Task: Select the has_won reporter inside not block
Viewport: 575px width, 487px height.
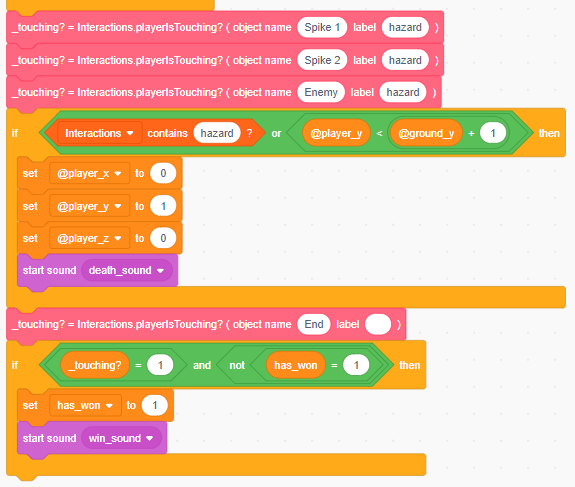Action: pyautogui.click(x=296, y=365)
